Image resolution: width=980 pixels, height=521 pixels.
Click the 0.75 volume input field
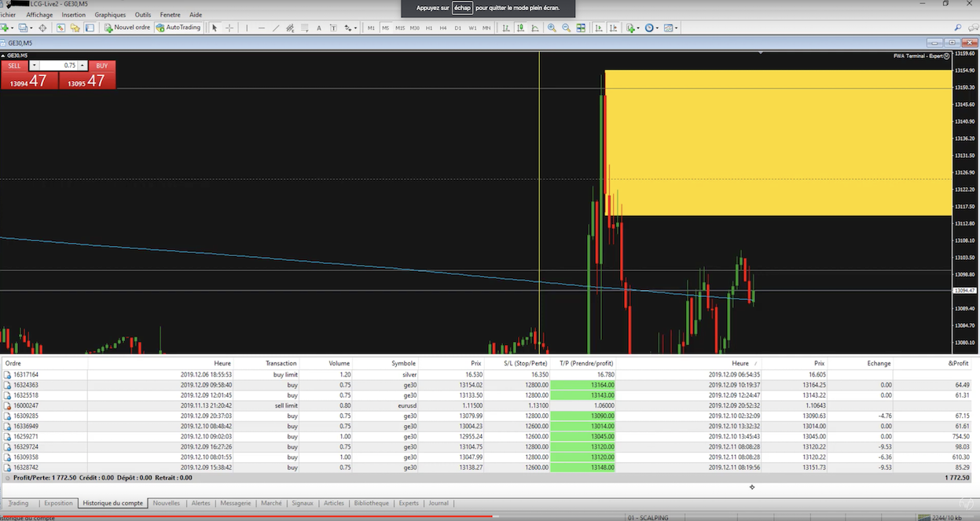[x=58, y=66]
